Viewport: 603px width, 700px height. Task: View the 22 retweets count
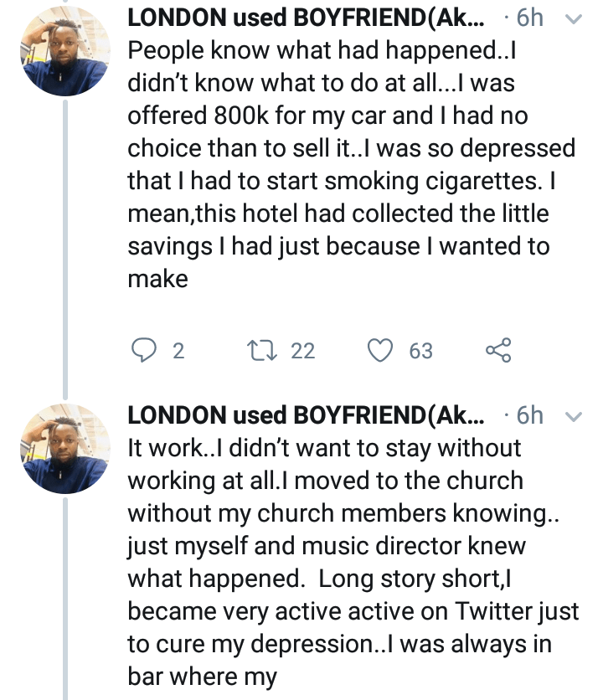[x=302, y=351]
